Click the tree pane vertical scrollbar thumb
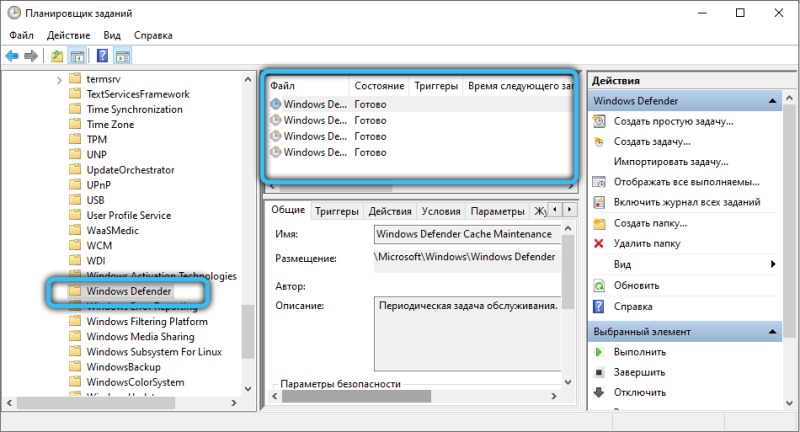 pos(247,332)
